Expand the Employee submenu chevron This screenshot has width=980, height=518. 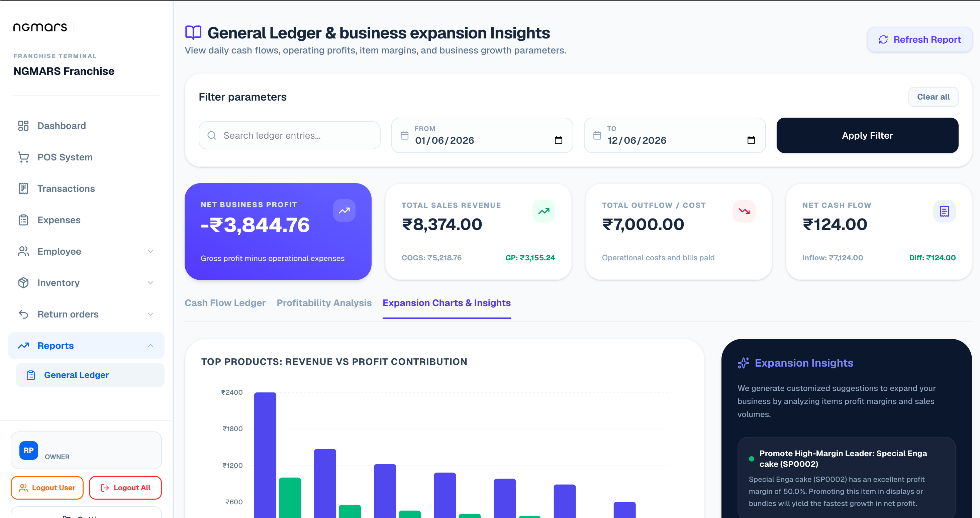[x=151, y=252]
